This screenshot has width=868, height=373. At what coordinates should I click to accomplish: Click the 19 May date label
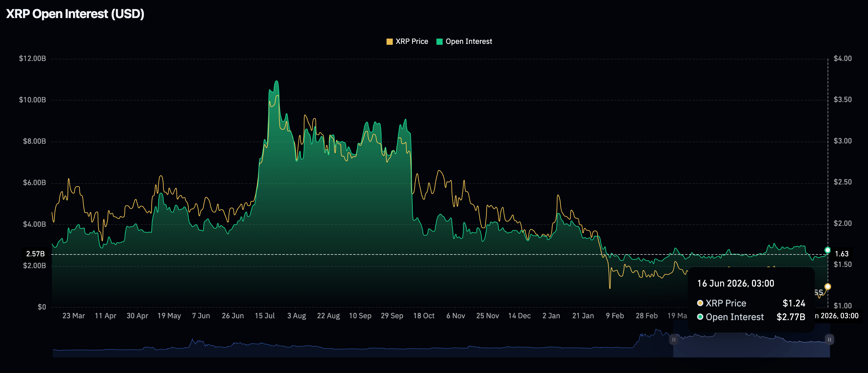point(169,316)
